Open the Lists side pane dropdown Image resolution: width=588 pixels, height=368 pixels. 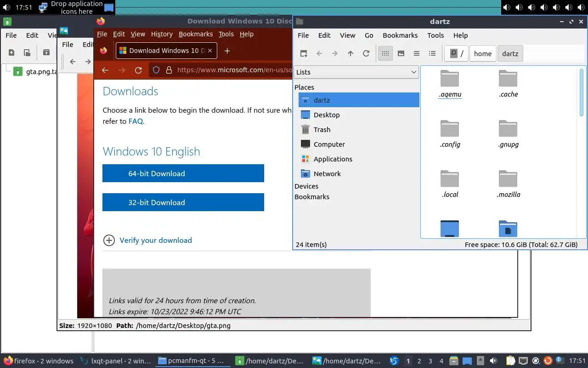(x=356, y=72)
